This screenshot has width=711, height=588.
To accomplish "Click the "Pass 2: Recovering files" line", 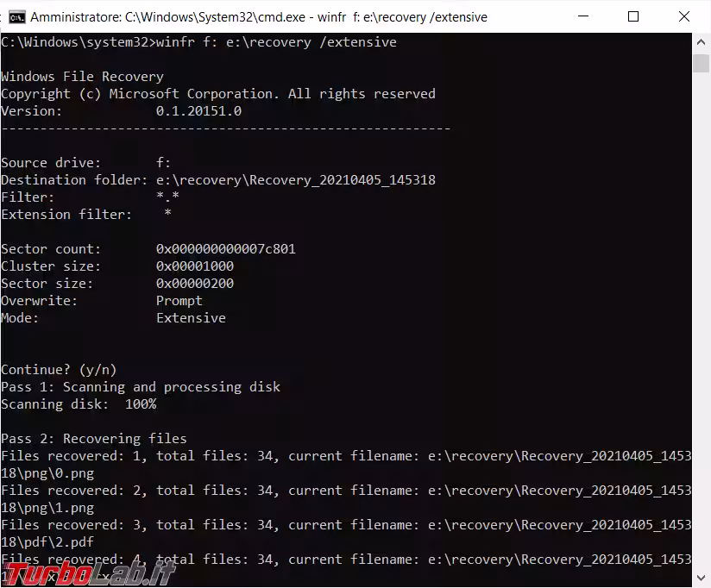I will [94, 439].
